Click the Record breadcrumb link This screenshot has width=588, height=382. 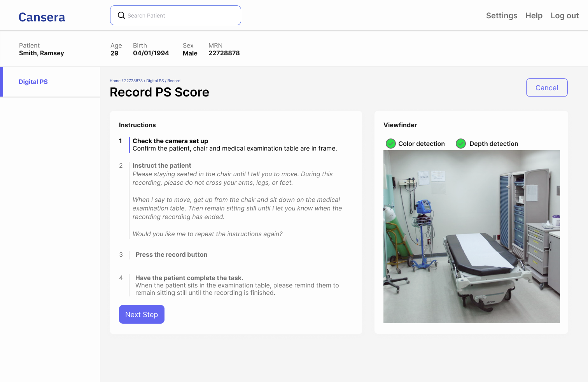174,81
